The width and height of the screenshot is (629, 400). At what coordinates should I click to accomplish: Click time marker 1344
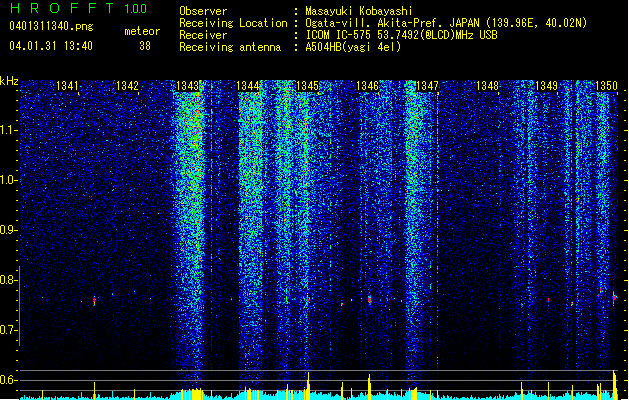click(248, 86)
